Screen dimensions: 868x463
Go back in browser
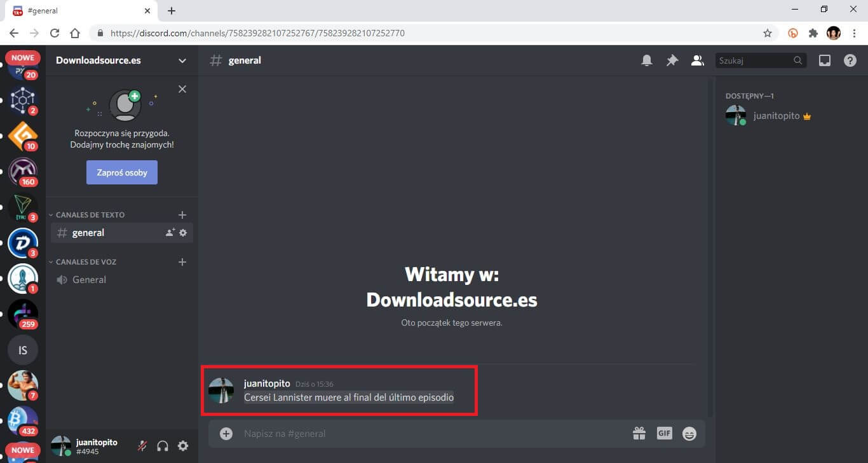(x=14, y=33)
